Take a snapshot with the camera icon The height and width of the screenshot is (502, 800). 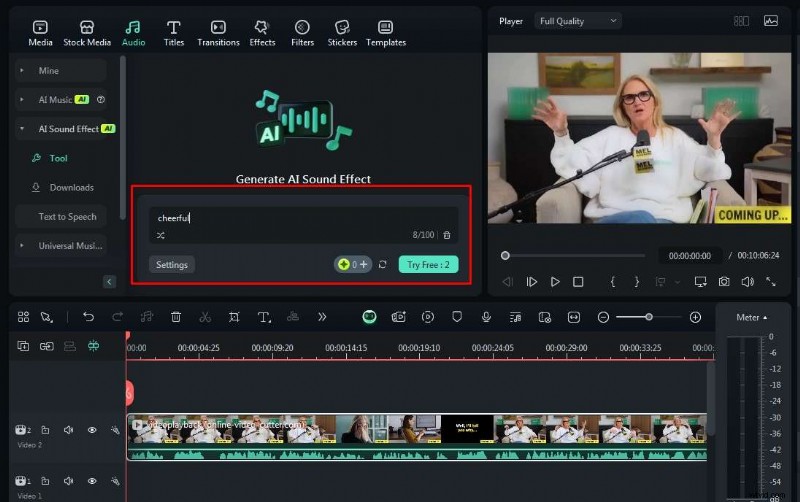click(724, 282)
